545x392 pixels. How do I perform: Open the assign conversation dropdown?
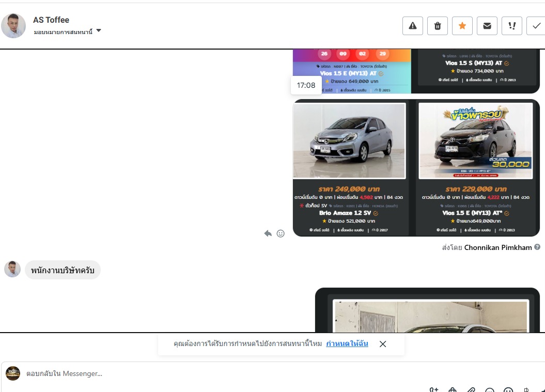click(67, 32)
